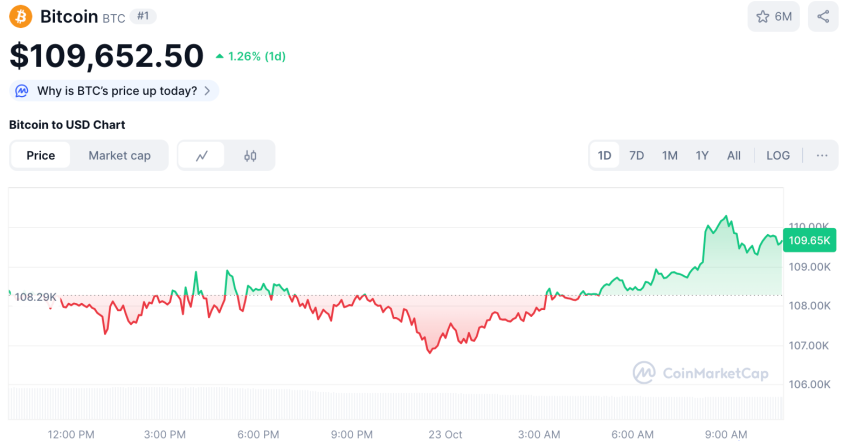Screen dimensions: 850x441
Task: Show All time price history
Action: (734, 156)
